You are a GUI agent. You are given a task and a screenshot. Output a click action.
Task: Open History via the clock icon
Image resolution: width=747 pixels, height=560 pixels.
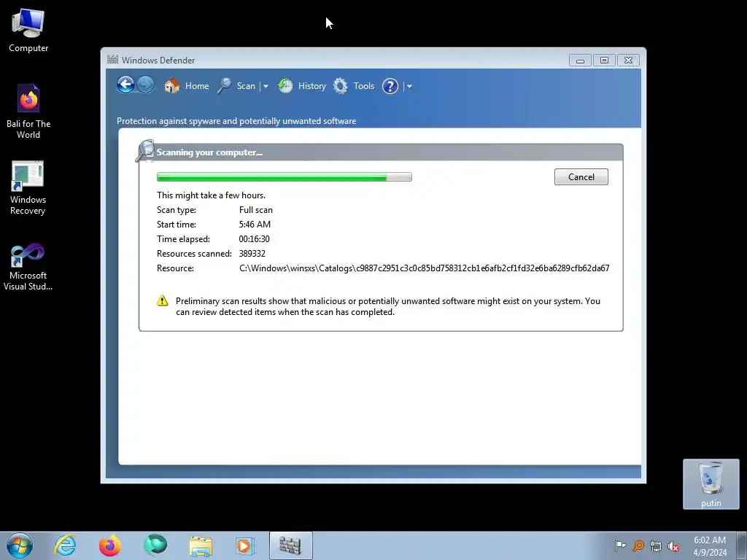(285, 86)
